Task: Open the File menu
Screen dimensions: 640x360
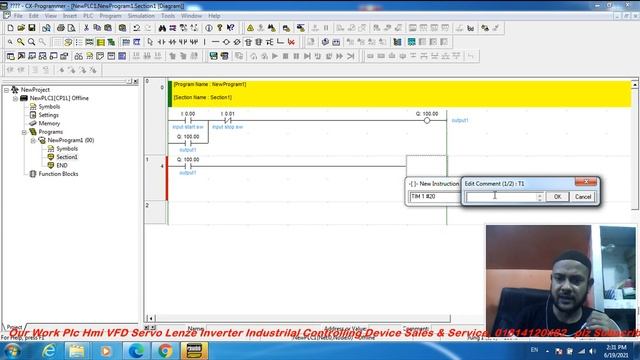Action: 18,16
